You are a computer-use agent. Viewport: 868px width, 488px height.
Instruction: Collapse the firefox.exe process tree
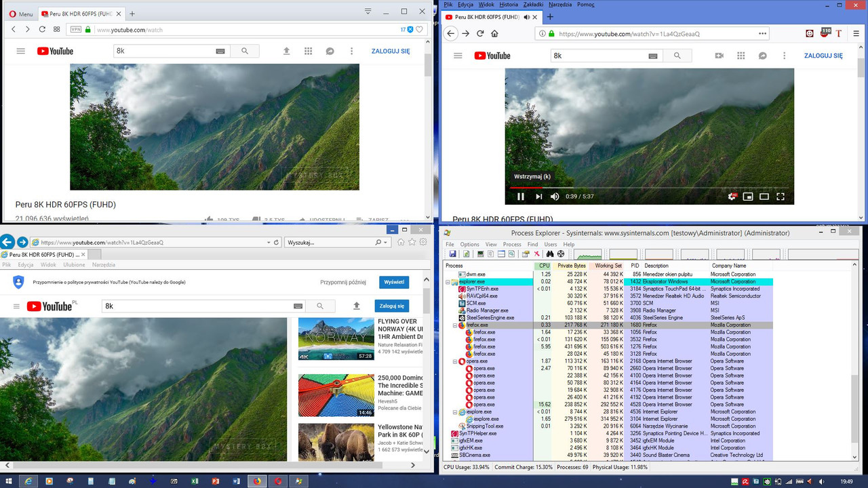tap(455, 325)
